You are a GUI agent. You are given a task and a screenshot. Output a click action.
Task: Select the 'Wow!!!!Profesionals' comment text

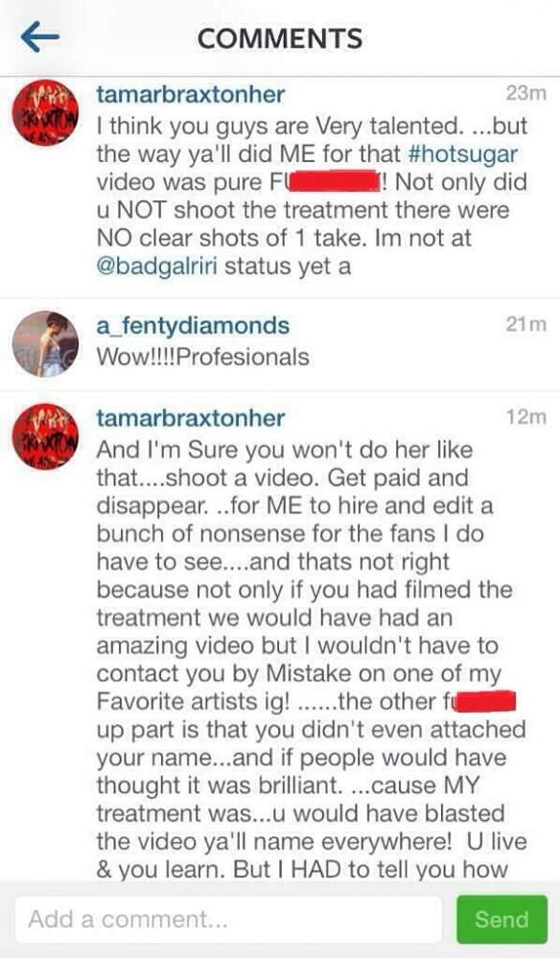(x=202, y=357)
